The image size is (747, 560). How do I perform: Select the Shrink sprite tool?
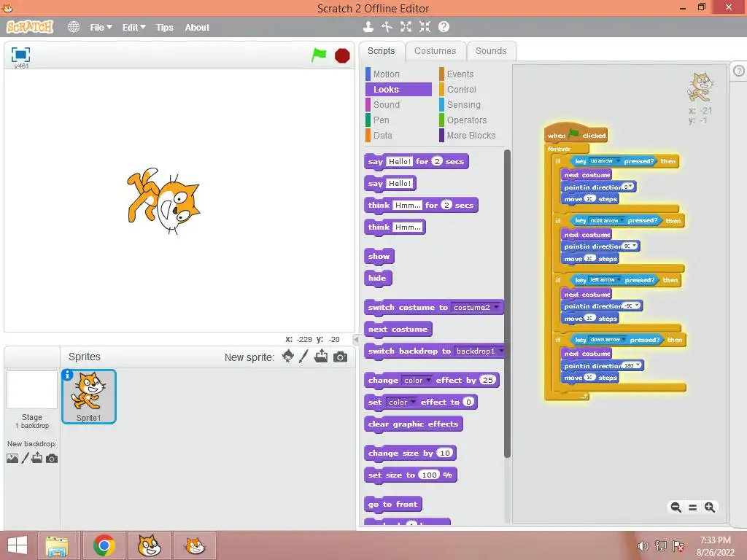pos(425,27)
